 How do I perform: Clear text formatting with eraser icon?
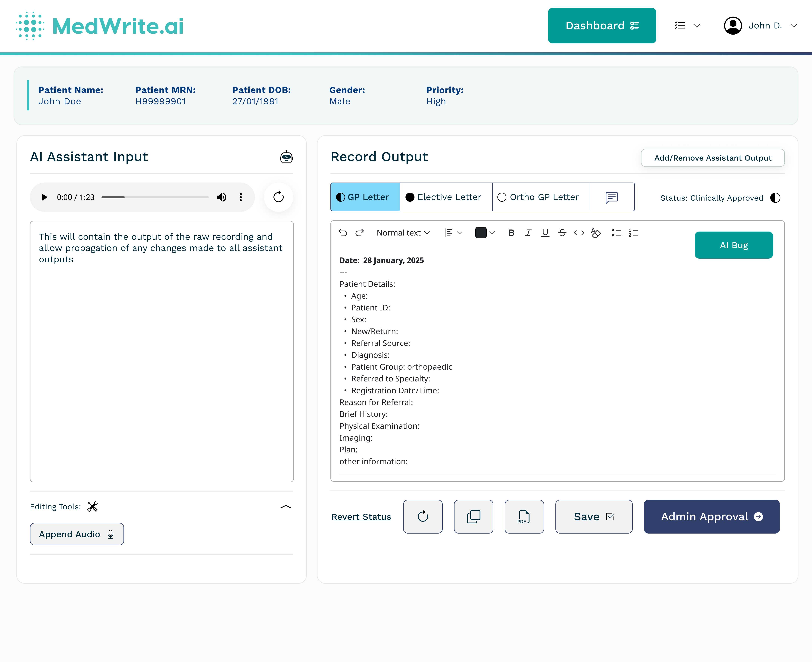[596, 233]
